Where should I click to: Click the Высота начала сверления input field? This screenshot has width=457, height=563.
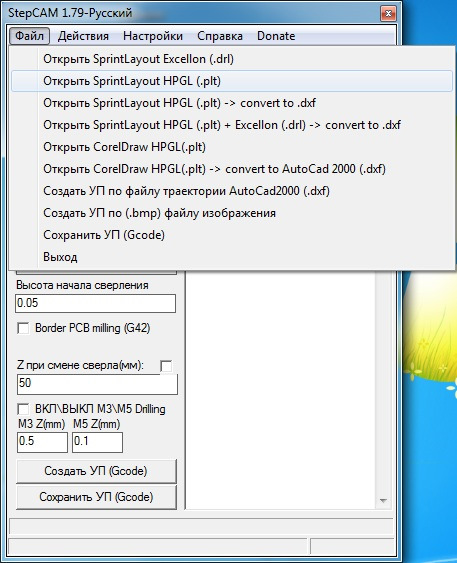click(x=95, y=303)
